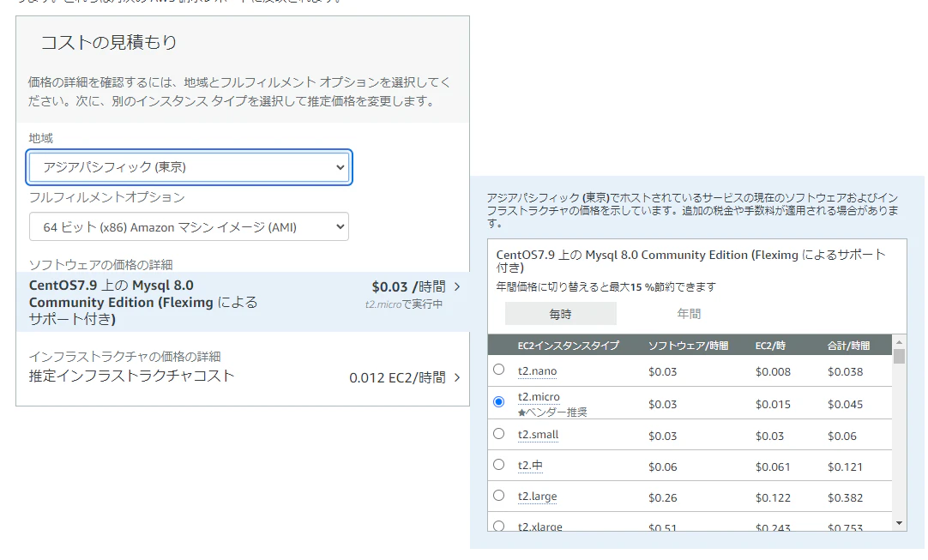The height and width of the screenshot is (560, 928).
Task: Select the t2.xlarge radio button
Action: [x=499, y=526]
